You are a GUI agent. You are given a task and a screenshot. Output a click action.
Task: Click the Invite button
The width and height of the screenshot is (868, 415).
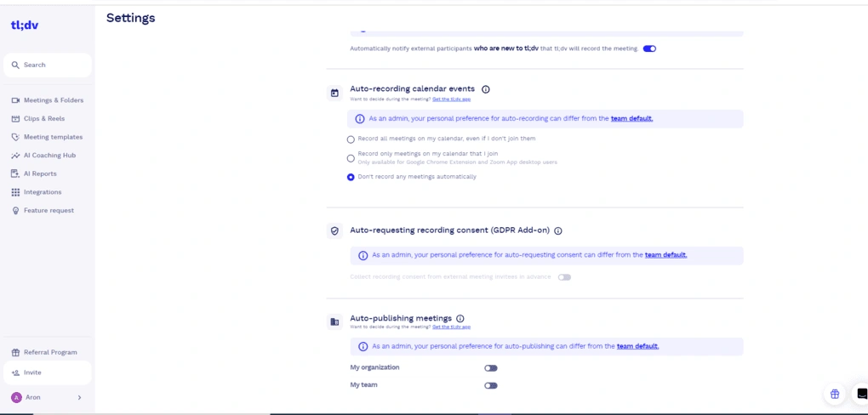tap(48, 373)
